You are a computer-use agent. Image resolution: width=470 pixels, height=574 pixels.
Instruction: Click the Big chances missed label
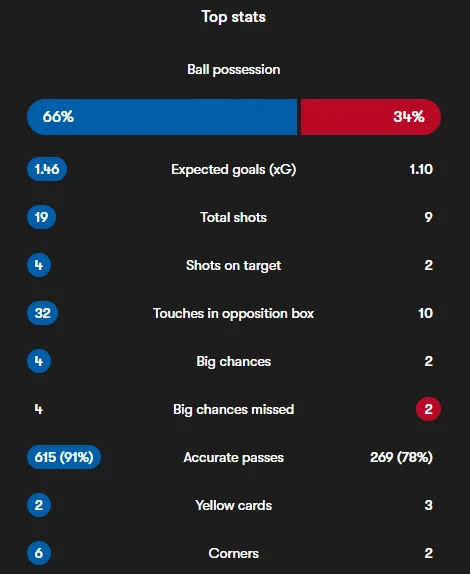pos(234,409)
